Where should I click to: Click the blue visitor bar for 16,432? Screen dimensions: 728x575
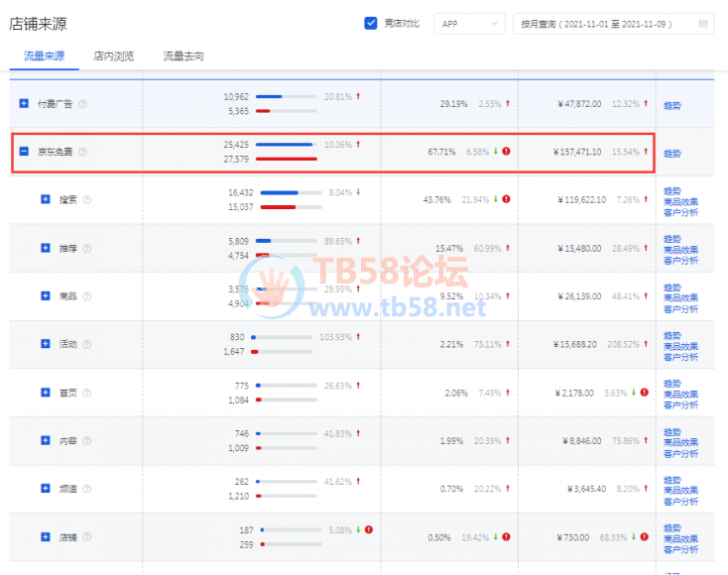(x=279, y=192)
